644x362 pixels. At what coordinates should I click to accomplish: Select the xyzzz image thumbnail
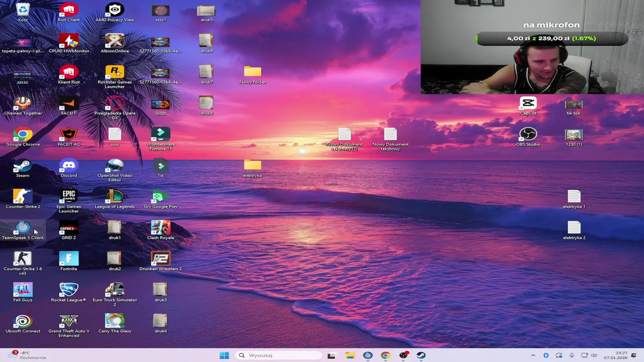point(160,107)
